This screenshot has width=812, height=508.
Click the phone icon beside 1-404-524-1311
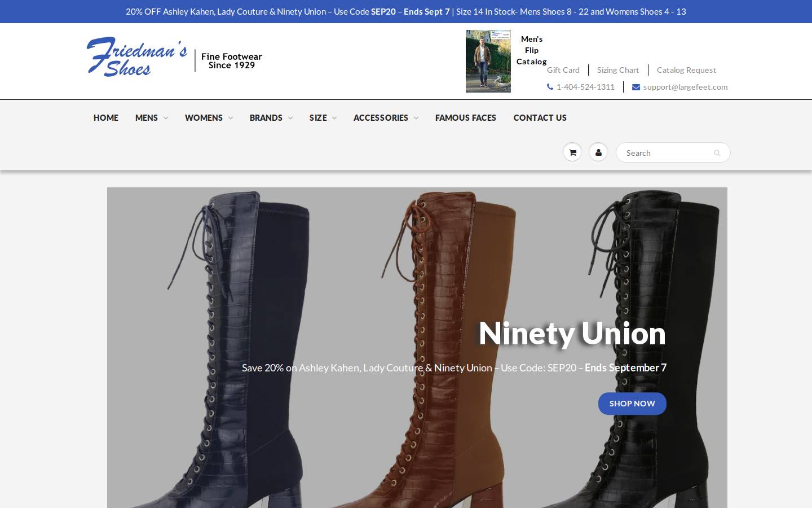(x=550, y=87)
